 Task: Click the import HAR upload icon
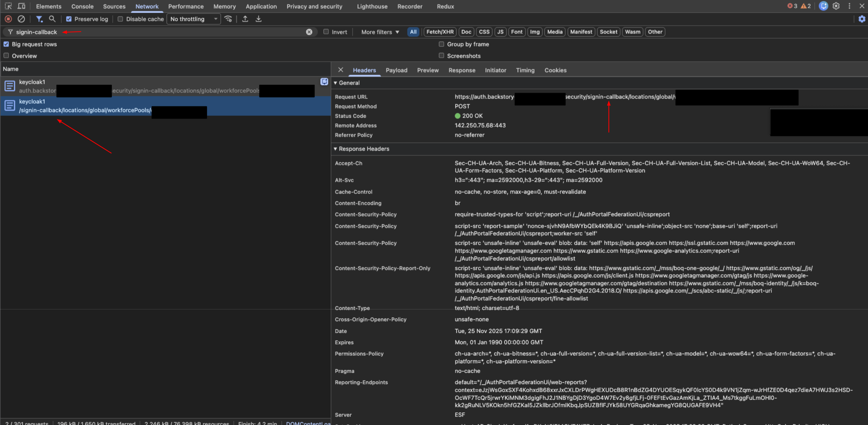point(245,19)
